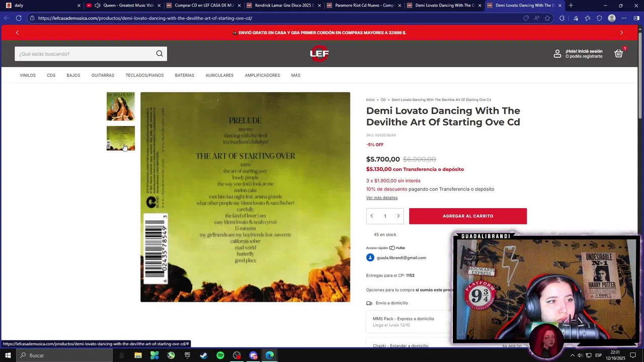The image size is (644, 362).
Task: Go back with browser back arrow
Action: click(7, 18)
